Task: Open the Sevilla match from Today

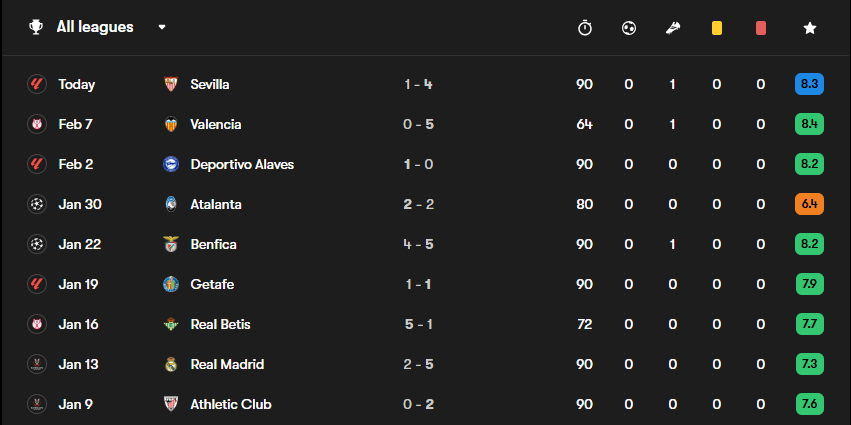Action: (426, 84)
